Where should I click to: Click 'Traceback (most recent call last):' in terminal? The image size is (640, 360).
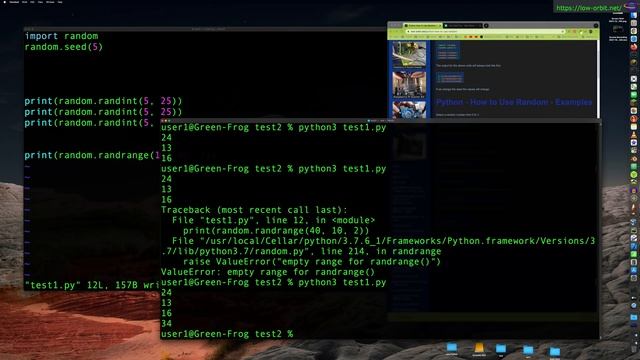[254, 210]
